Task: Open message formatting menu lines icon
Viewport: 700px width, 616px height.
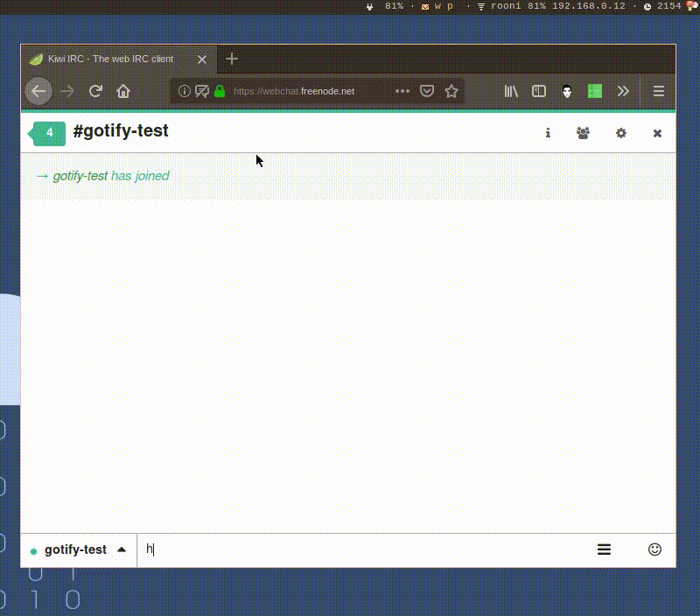Action: coord(604,549)
